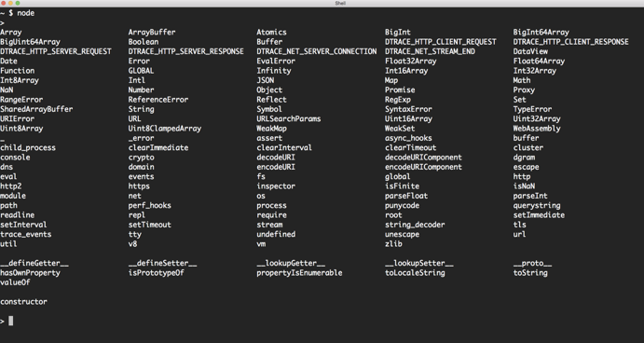Click the 'propertyIsEnumerable' entry
644x343 pixels.
tap(299, 273)
